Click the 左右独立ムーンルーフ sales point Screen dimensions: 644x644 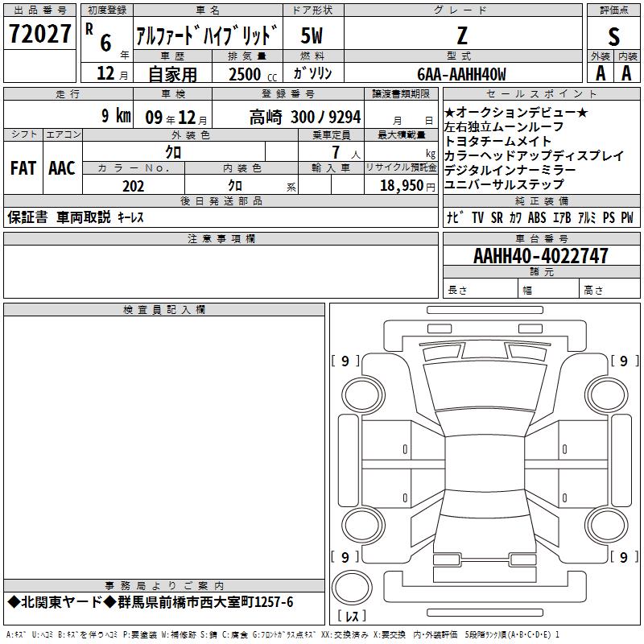(503, 127)
